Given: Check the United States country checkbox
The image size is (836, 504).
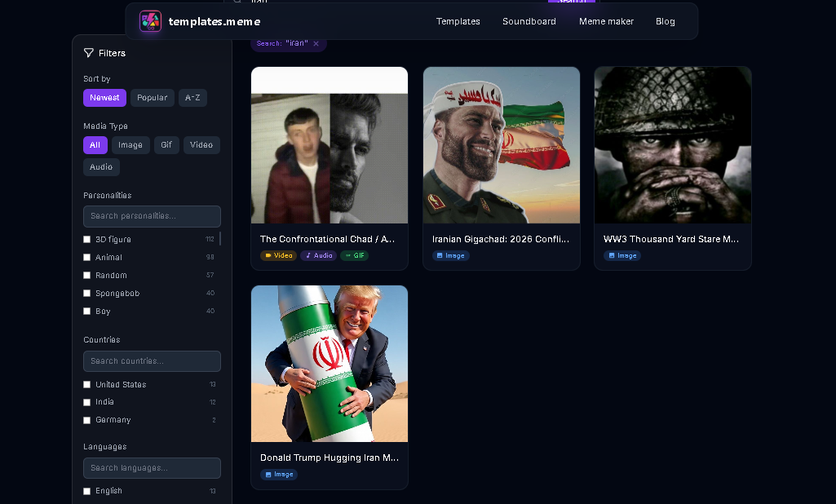Looking at the screenshot, I should coord(87,385).
